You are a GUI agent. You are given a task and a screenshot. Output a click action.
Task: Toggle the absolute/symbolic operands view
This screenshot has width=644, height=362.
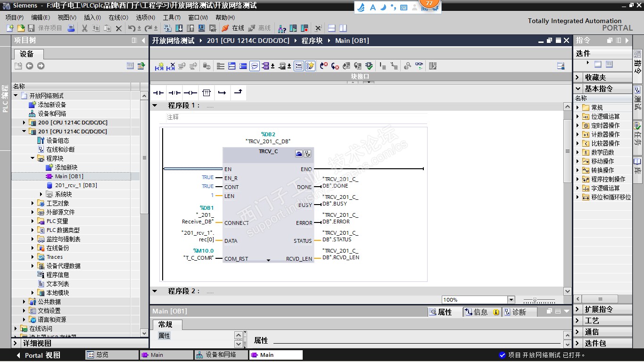point(266,66)
